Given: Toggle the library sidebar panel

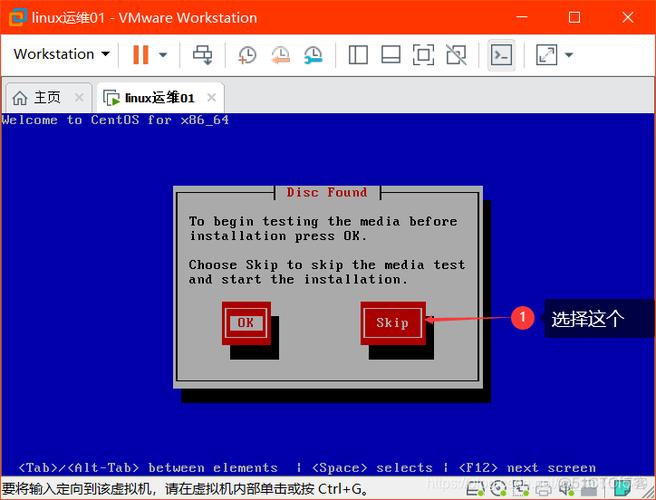Looking at the screenshot, I should pyautogui.click(x=359, y=55).
